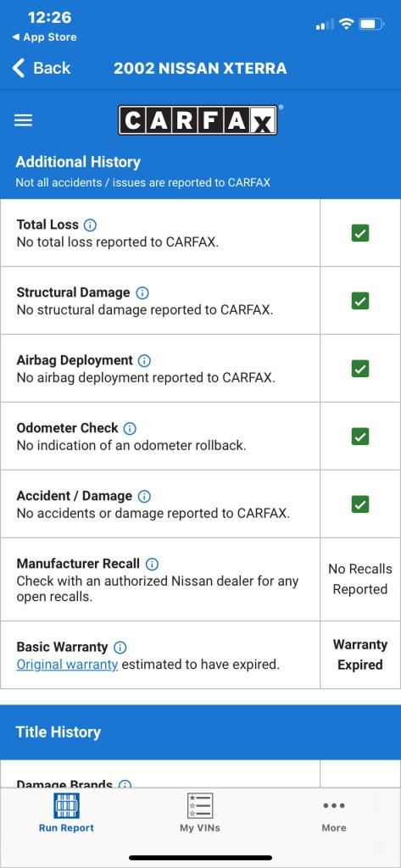The image size is (401, 868).
Task: Tap the Accident / Damage info icon
Action: (x=144, y=496)
